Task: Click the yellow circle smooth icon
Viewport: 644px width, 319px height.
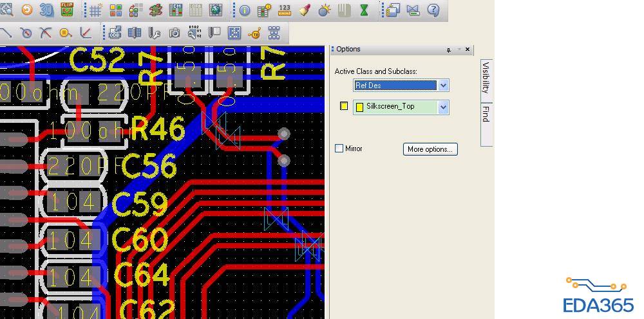Action: click(66, 33)
